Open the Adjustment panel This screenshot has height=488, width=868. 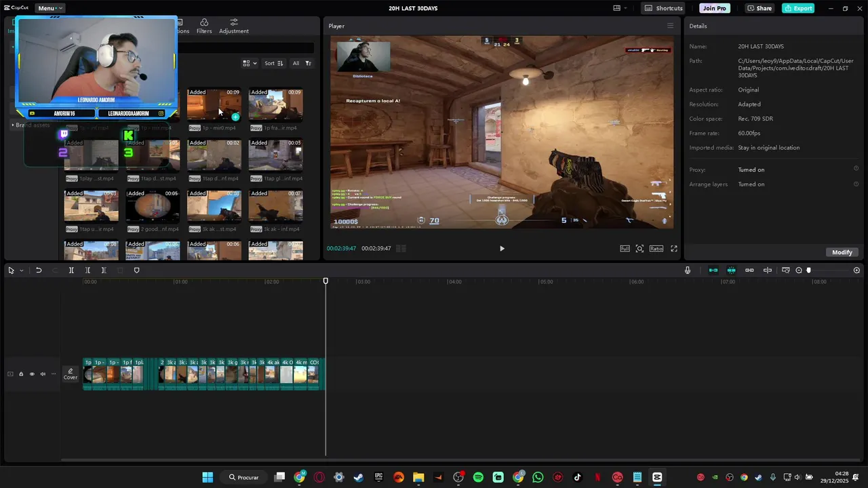pos(234,26)
